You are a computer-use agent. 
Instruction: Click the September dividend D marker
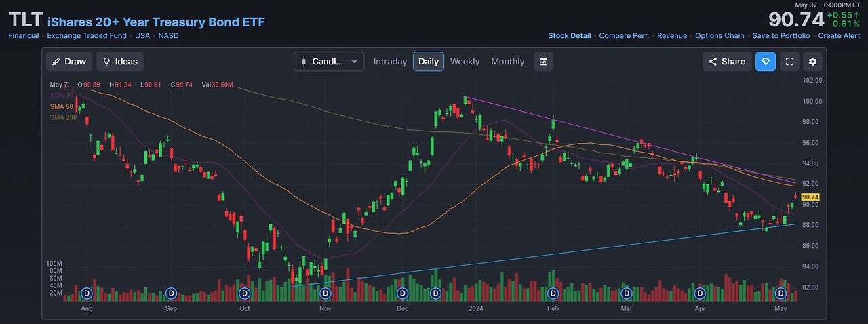click(x=171, y=293)
